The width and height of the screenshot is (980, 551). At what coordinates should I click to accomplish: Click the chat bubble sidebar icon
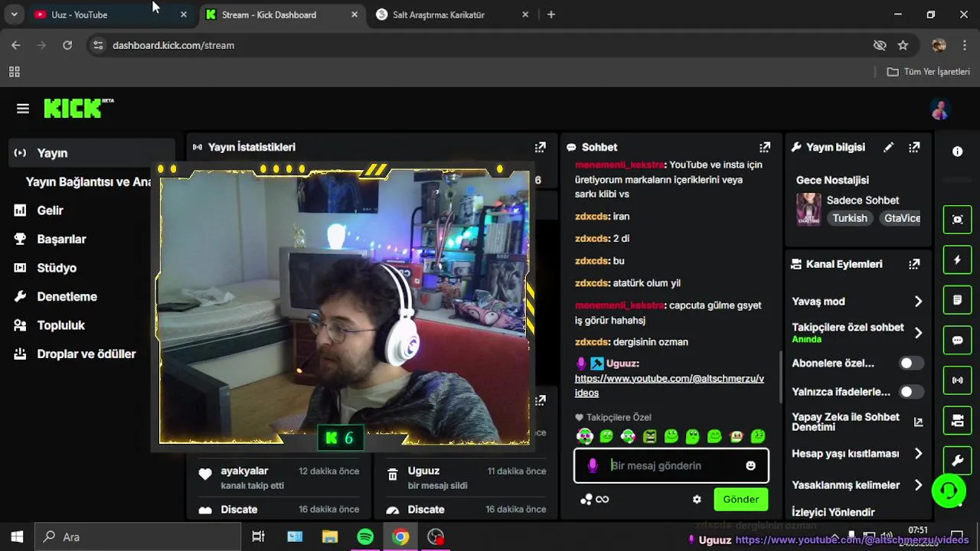tap(957, 340)
